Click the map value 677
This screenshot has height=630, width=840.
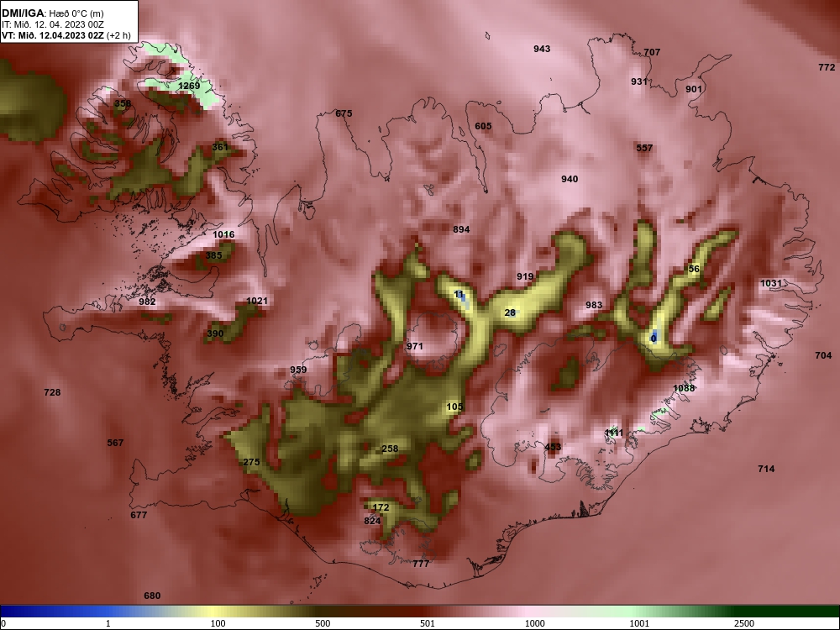tap(139, 516)
